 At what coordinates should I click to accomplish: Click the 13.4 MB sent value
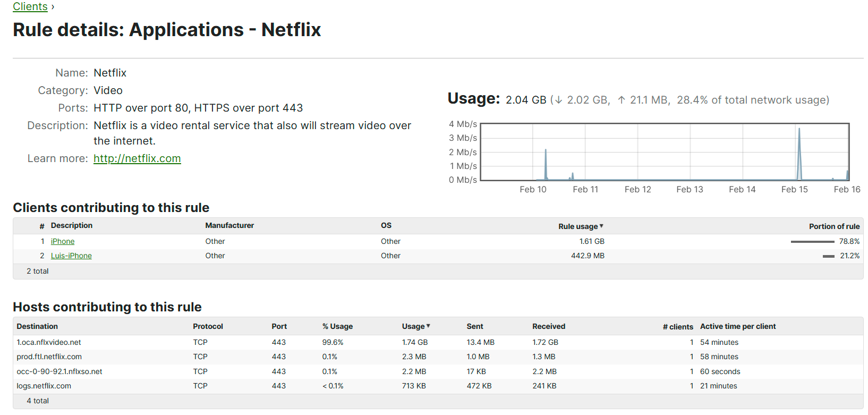click(480, 342)
